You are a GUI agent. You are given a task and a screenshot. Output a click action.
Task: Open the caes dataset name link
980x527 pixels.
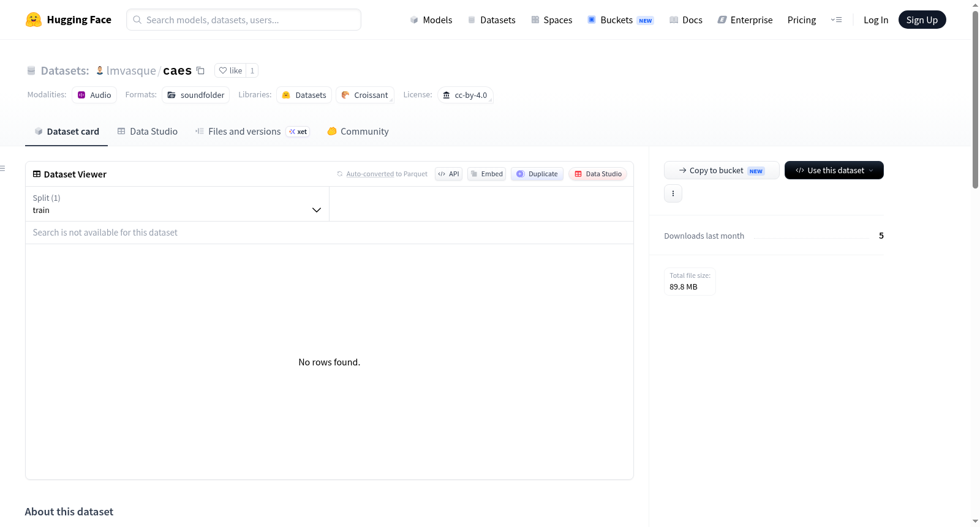[x=177, y=70]
